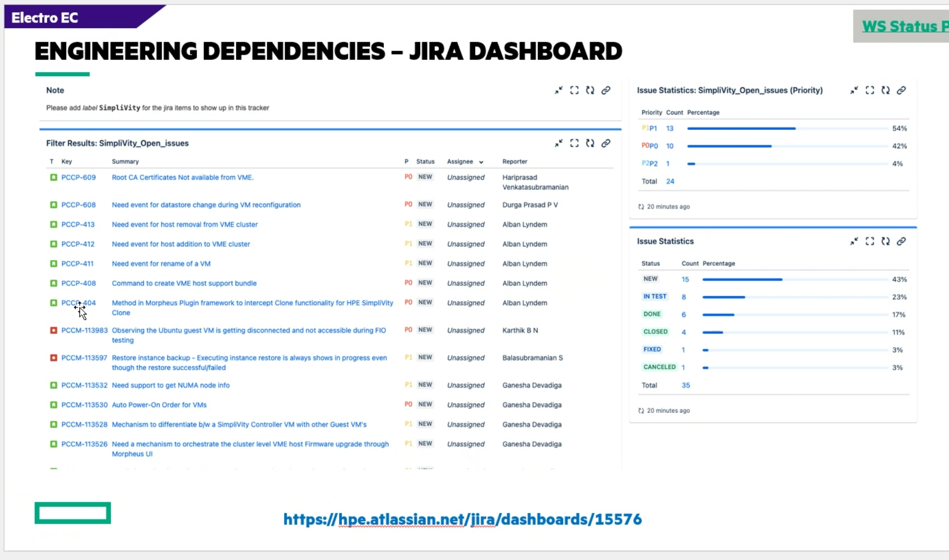Copy link icon for Status Issue Statistics
Screen dimensions: 949x560
pyautogui.click(x=901, y=241)
